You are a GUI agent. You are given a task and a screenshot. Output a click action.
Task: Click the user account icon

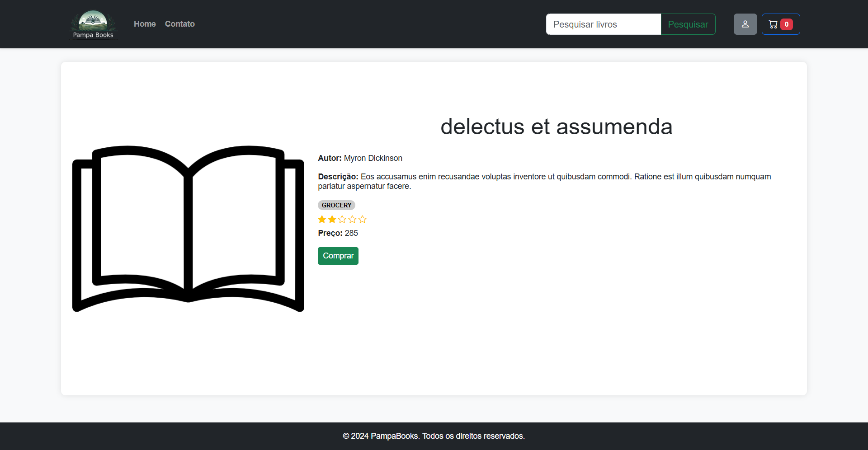pyautogui.click(x=745, y=24)
